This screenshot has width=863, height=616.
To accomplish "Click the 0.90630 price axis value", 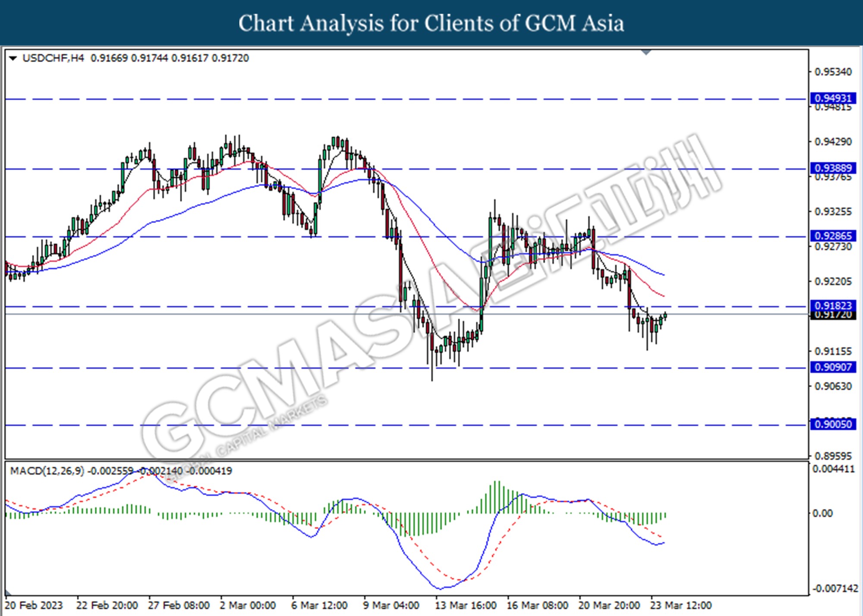I will pyautogui.click(x=833, y=387).
